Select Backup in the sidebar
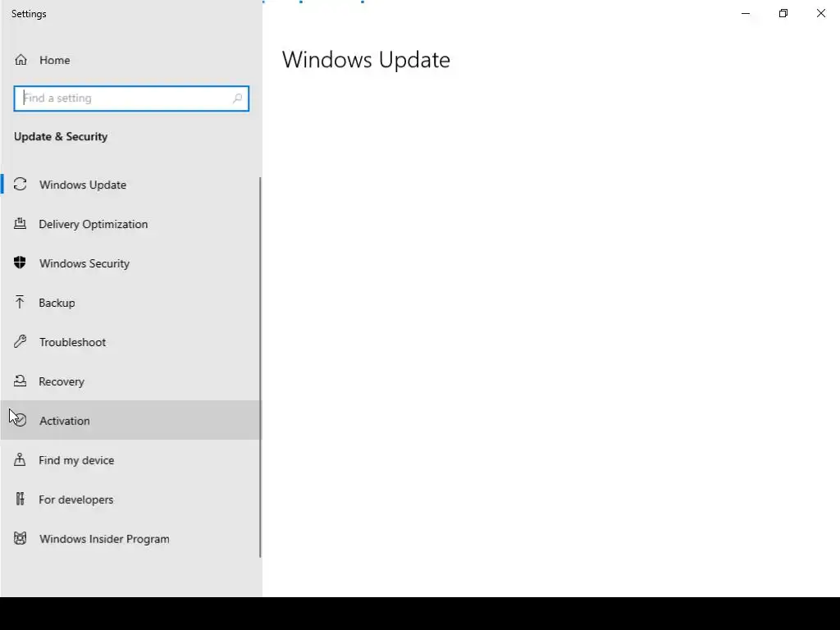 (130, 303)
